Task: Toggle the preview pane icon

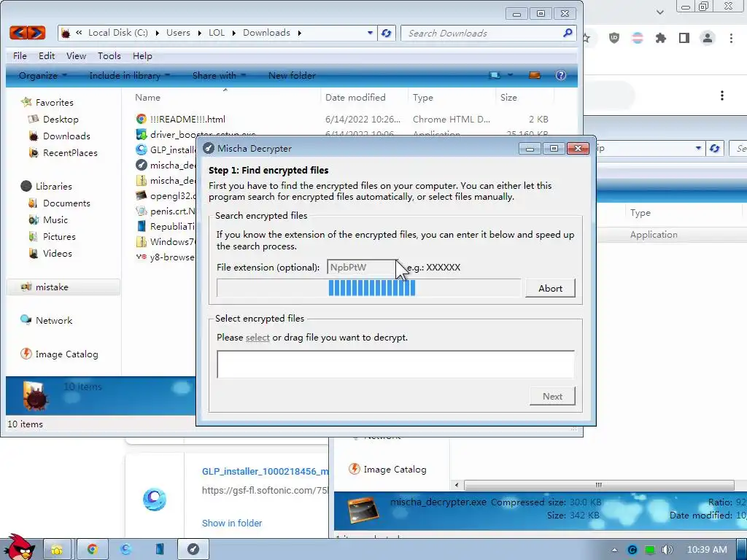Action: [x=535, y=75]
